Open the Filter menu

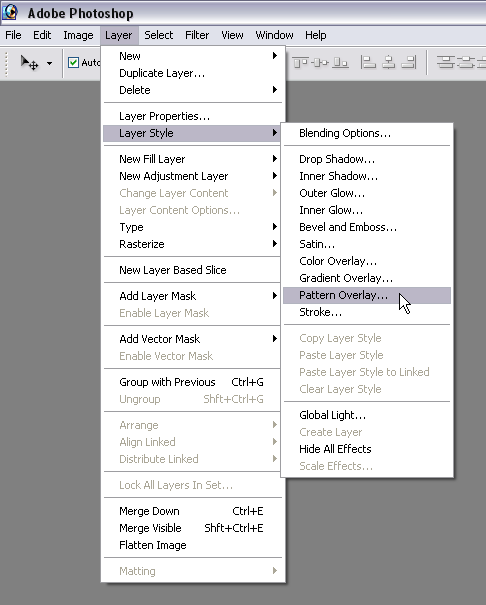click(x=197, y=35)
